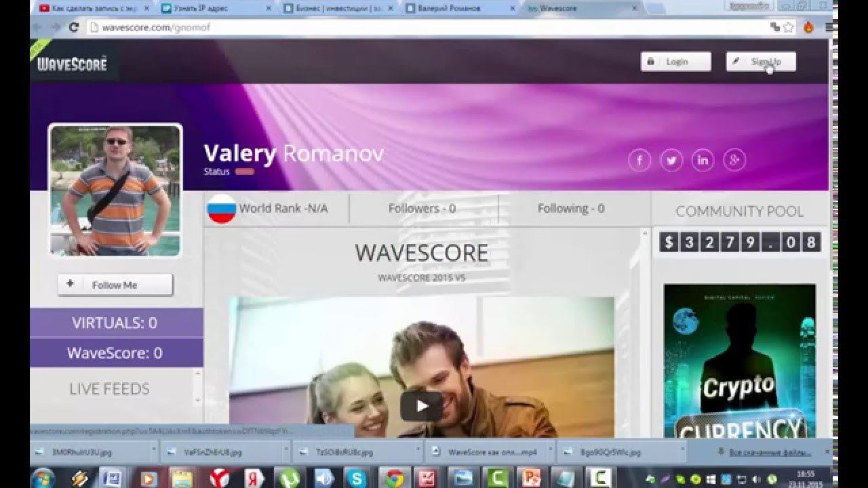
Task: Click the Crypto Currency ad banner
Action: coord(740,361)
